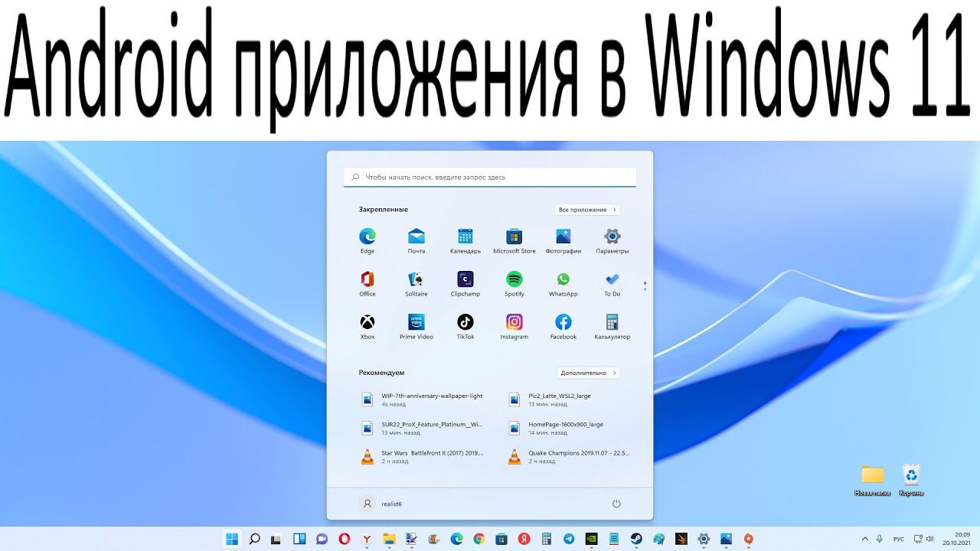Focus the Start menu search field
Screen dimensions: 980x551
490,177
